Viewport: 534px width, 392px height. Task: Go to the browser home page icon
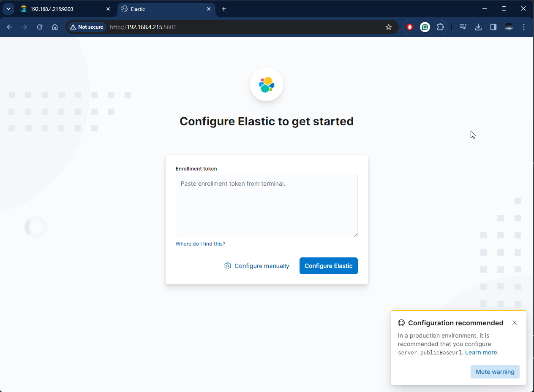[x=55, y=27]
